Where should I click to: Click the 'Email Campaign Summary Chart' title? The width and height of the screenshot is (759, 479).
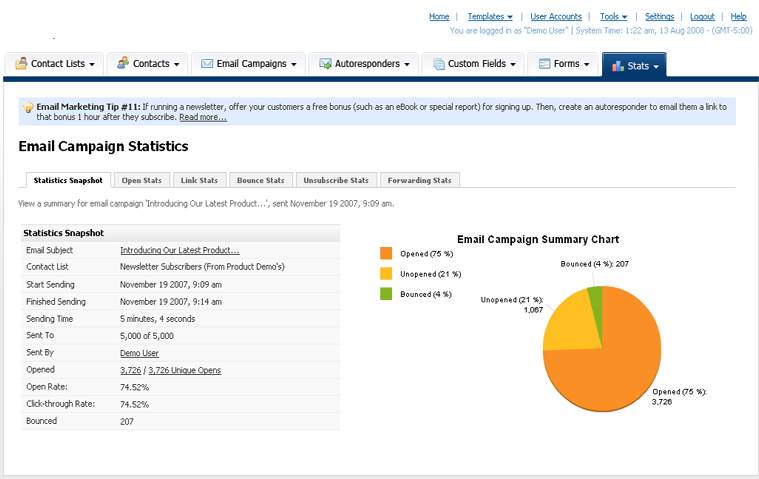tap(538, 240)
